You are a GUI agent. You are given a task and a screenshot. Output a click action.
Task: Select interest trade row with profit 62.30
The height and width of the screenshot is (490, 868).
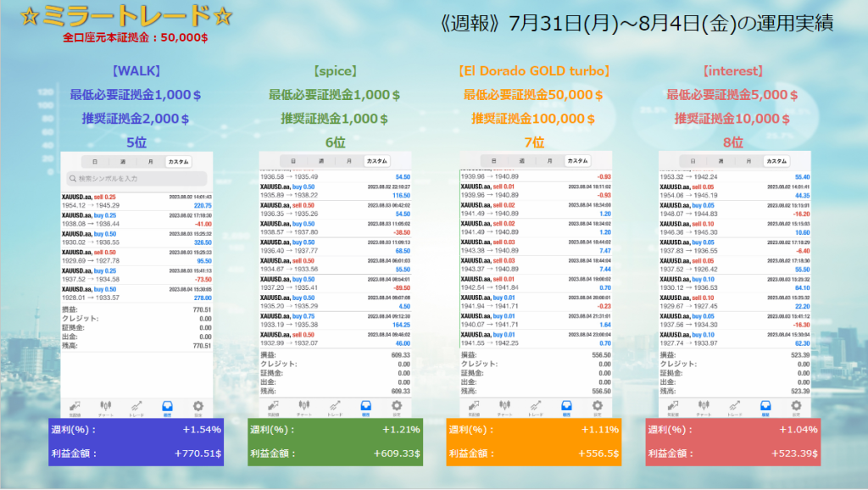coord(735,339)
